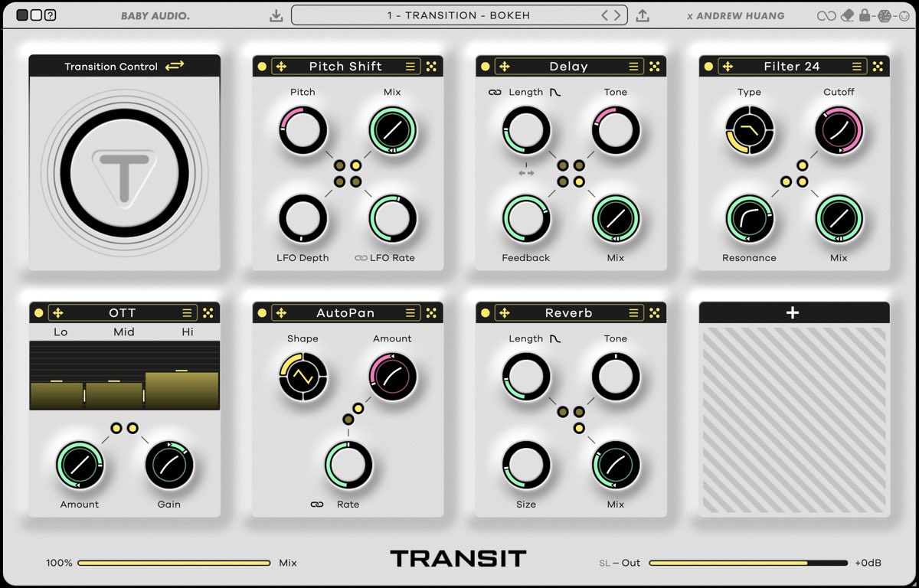Click the dice randomize icon in the top bar
The width and height of the screenshot is (919, 588).
[x=884, y=15]
